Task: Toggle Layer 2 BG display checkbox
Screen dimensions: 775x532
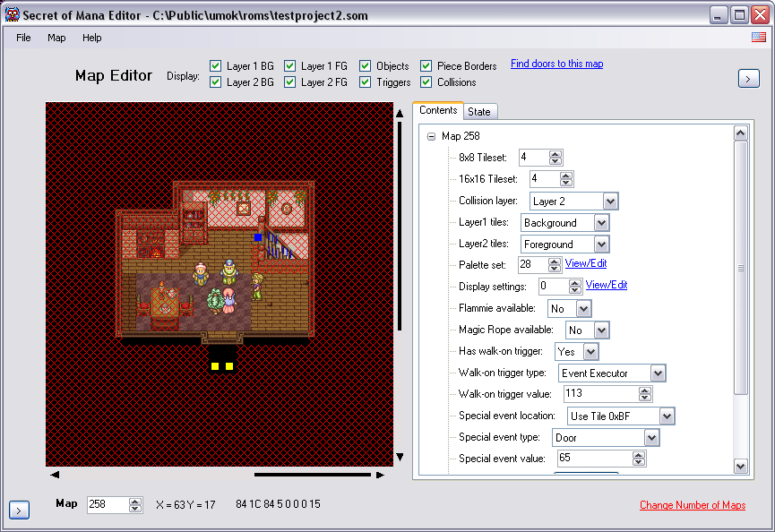Action: pos(216,82)
